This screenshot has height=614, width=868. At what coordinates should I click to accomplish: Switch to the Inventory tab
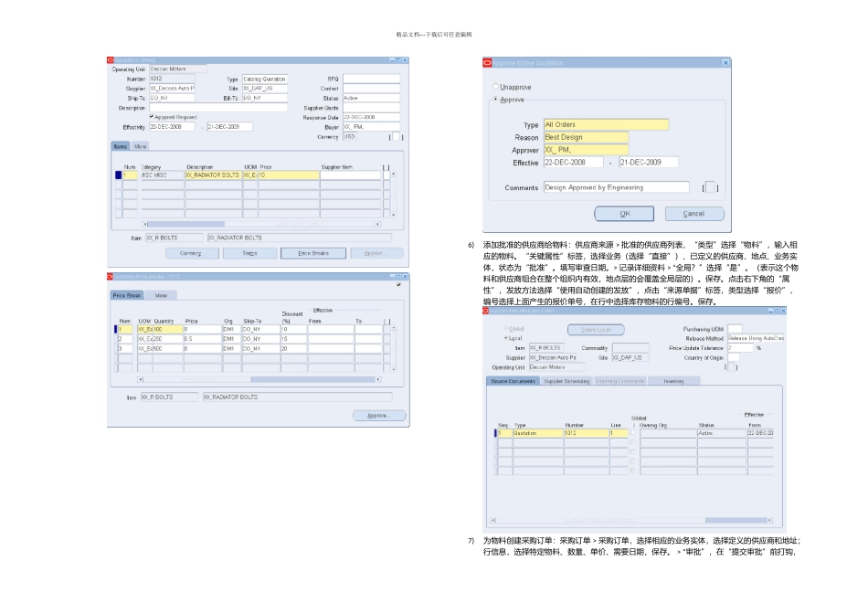coord(673,382)
